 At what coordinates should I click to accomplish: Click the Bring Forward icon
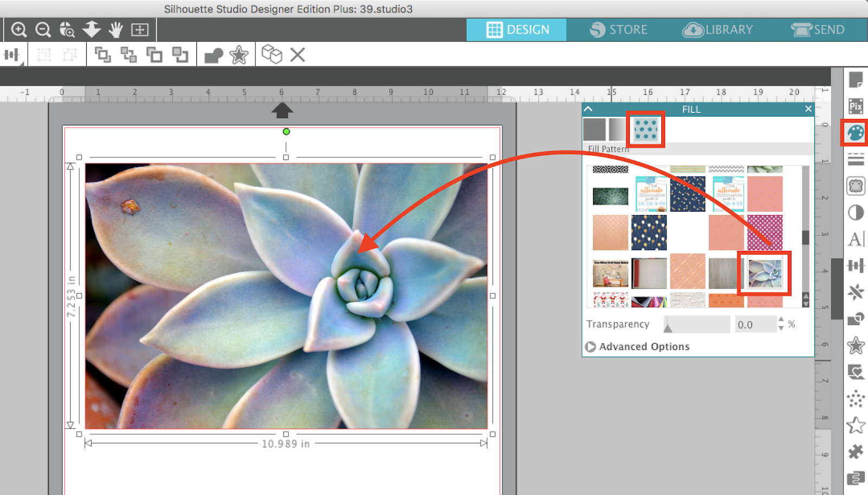click(155, 55)
